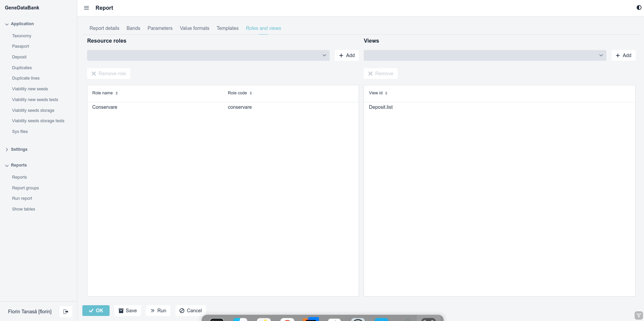Confirm with the OK button
Viewport: 644px width, 321px height.
click(x=96, y=311)
